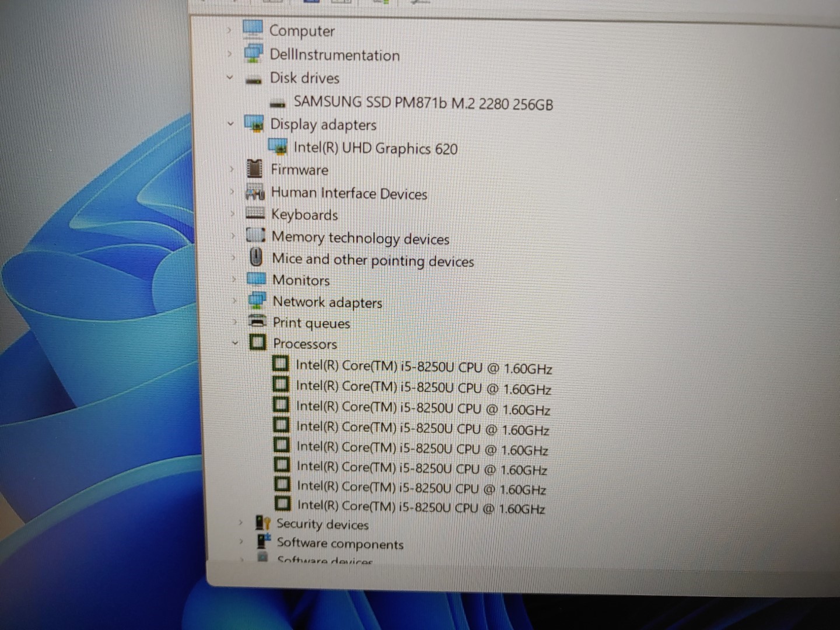
Task: Expand the Software components node
Action: pos(241,542)
